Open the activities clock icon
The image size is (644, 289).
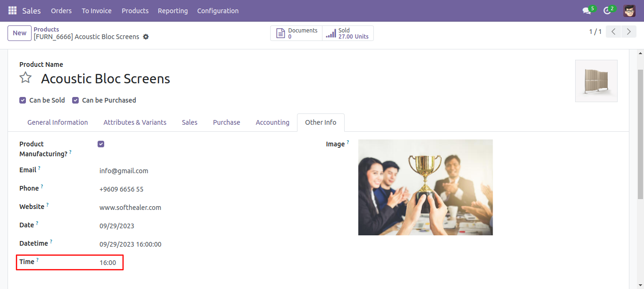pyautogui.click(x=607, y=10)
